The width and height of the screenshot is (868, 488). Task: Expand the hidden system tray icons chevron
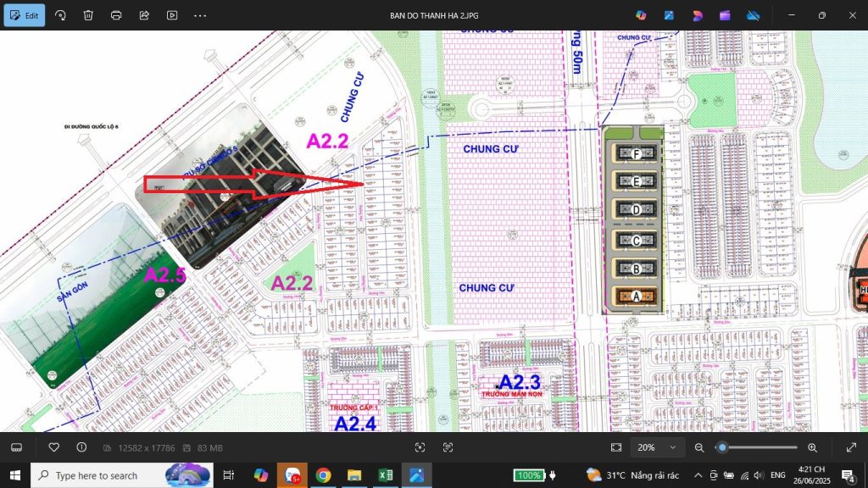click(x=698, y=475)
